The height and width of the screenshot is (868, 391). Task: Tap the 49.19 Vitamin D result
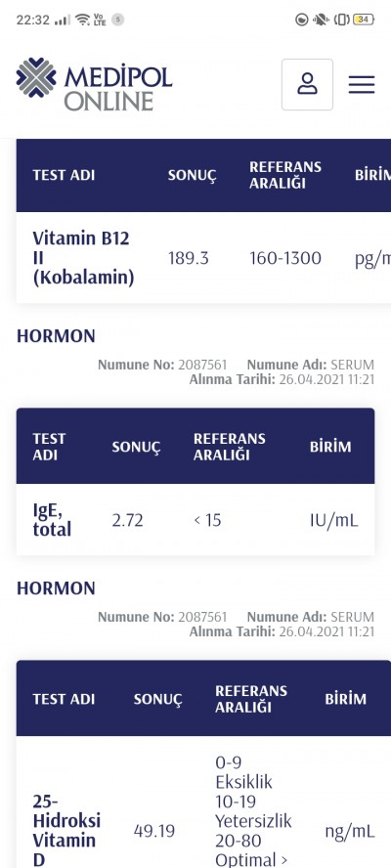[x=154, y=830]
